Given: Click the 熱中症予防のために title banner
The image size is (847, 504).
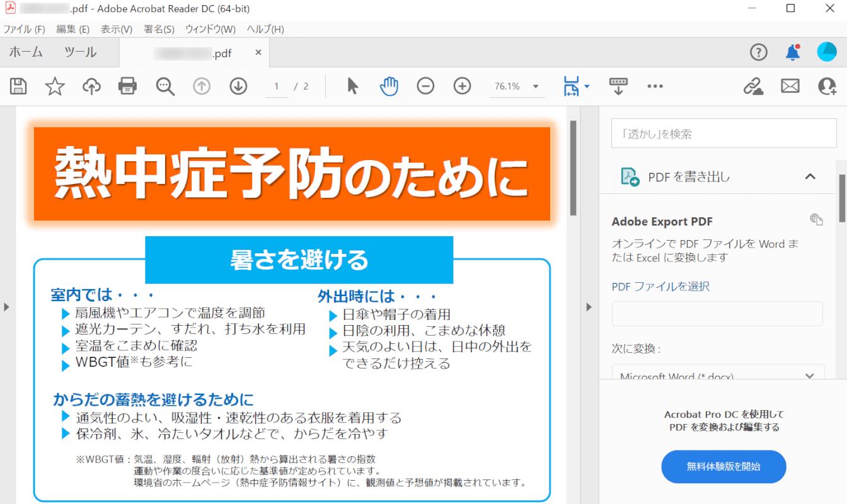Looking at the screenshot, I should 292,174.
